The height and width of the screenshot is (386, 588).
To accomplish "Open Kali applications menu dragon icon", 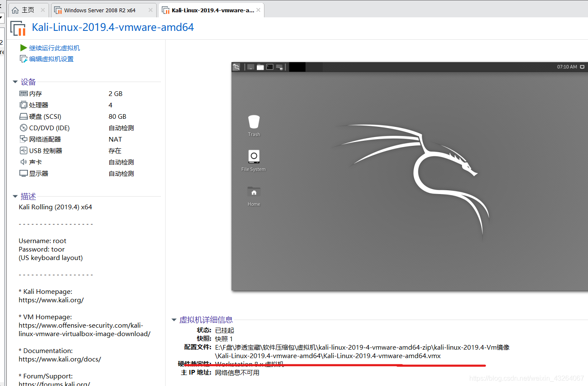I will 237,67.
